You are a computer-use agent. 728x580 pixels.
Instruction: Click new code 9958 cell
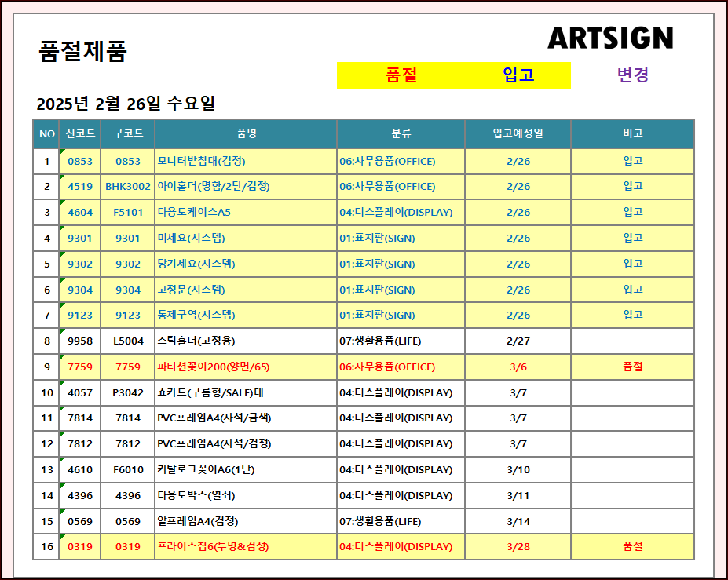(x=80, y=341)
